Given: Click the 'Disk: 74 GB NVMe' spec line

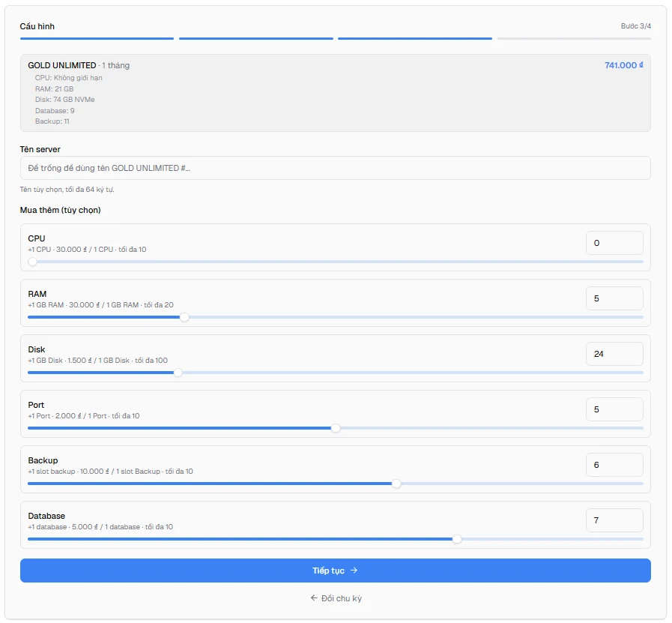Looking at the screenshot, I should click(x=64, y=100).
